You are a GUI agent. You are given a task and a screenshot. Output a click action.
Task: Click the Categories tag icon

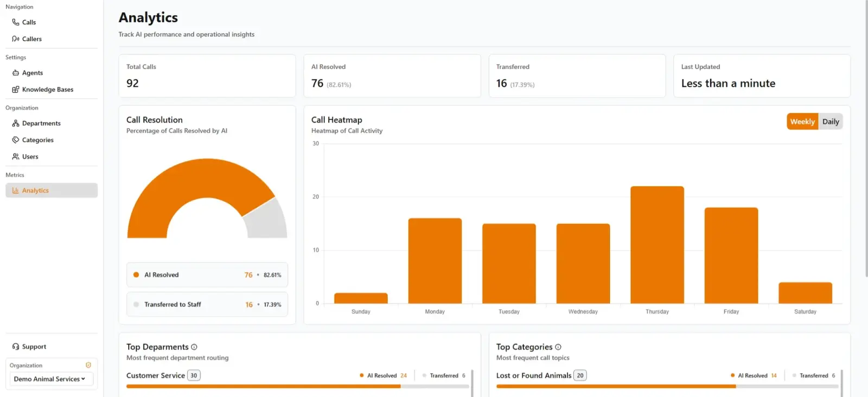16,140
